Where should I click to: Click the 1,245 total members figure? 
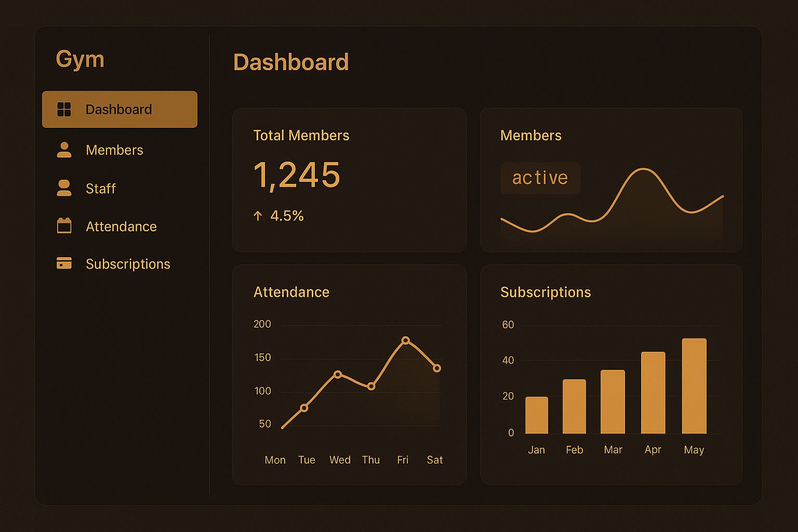point(297,175)
